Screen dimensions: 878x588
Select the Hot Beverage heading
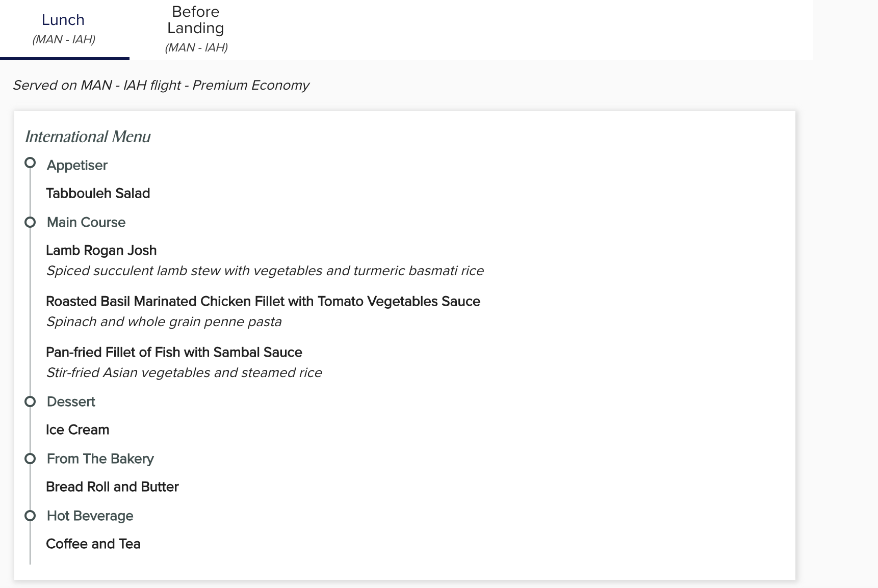click(90, 516)
